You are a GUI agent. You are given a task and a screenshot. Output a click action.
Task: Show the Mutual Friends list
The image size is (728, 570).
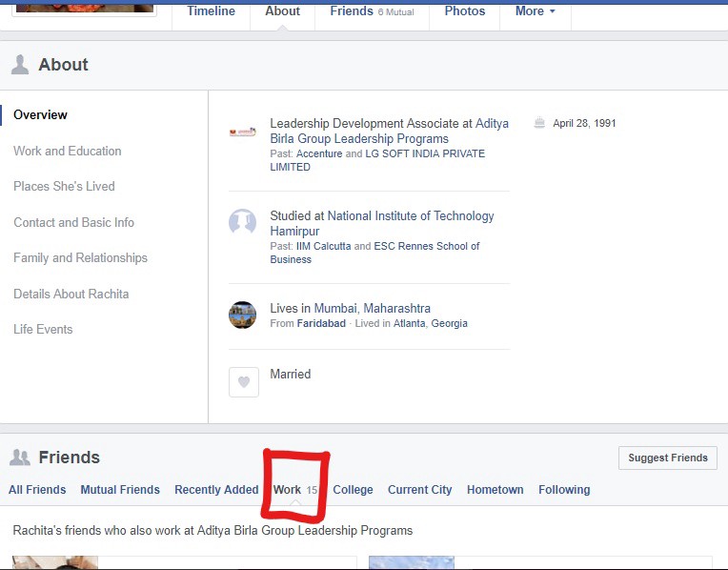(120, 490)
